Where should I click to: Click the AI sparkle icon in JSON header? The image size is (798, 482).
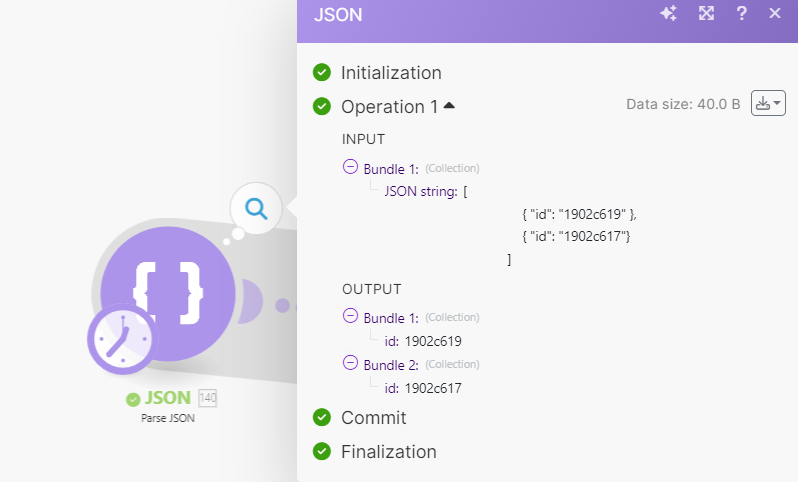669,14
